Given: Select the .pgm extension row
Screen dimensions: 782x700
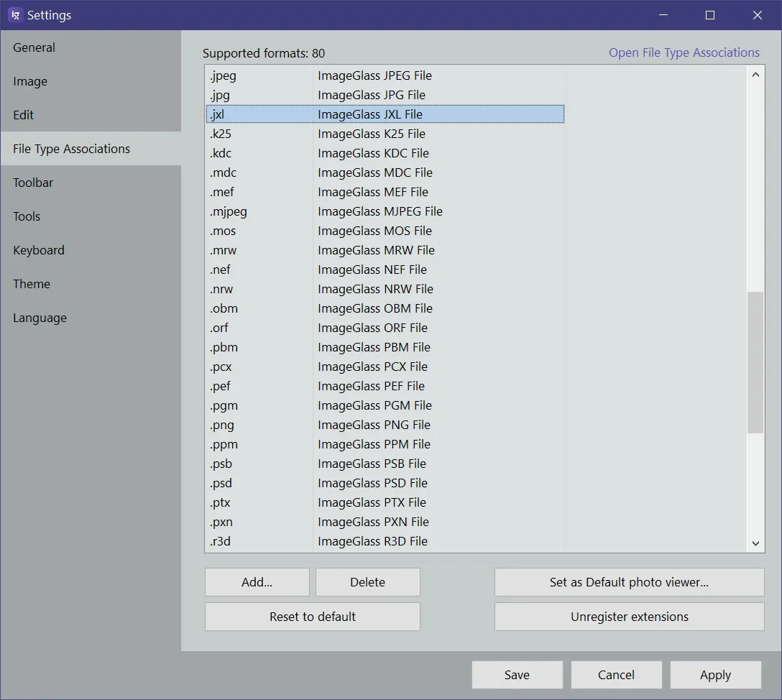Looking at the screenshot, I should coord(385,406).
